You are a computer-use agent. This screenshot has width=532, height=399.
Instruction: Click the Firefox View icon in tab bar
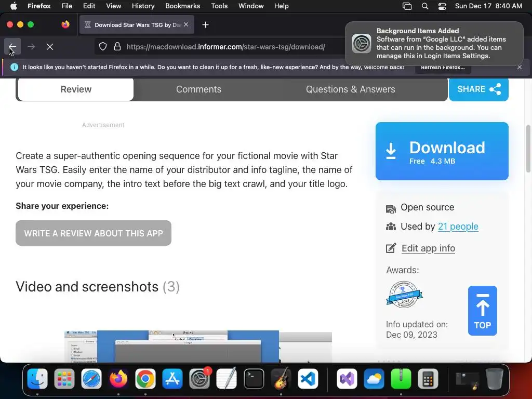click(65, 24)
